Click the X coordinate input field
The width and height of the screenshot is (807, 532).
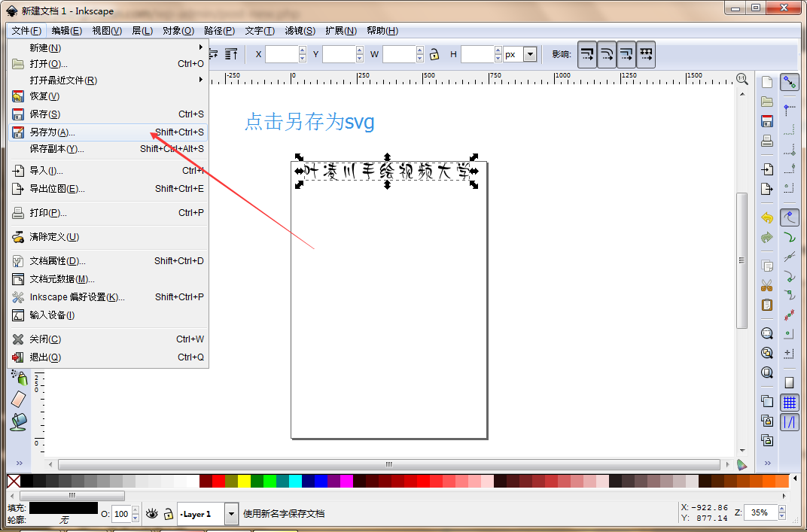click(282, 54)
